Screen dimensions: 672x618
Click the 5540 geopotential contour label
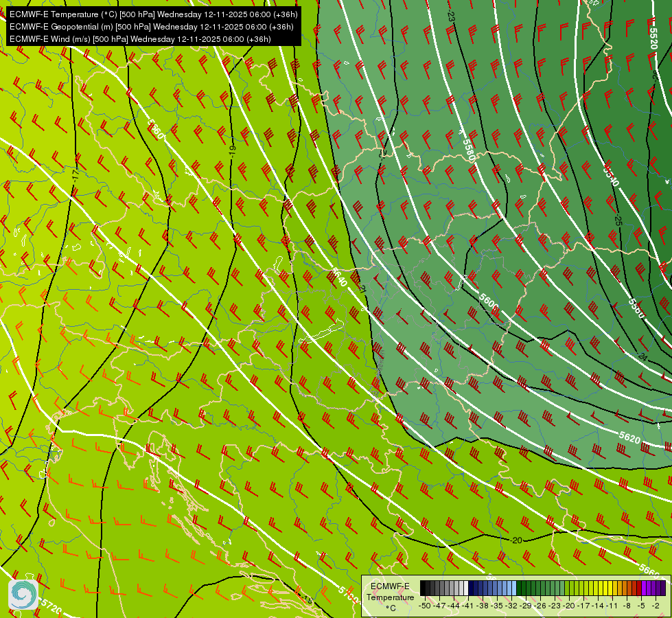[611, 175]
